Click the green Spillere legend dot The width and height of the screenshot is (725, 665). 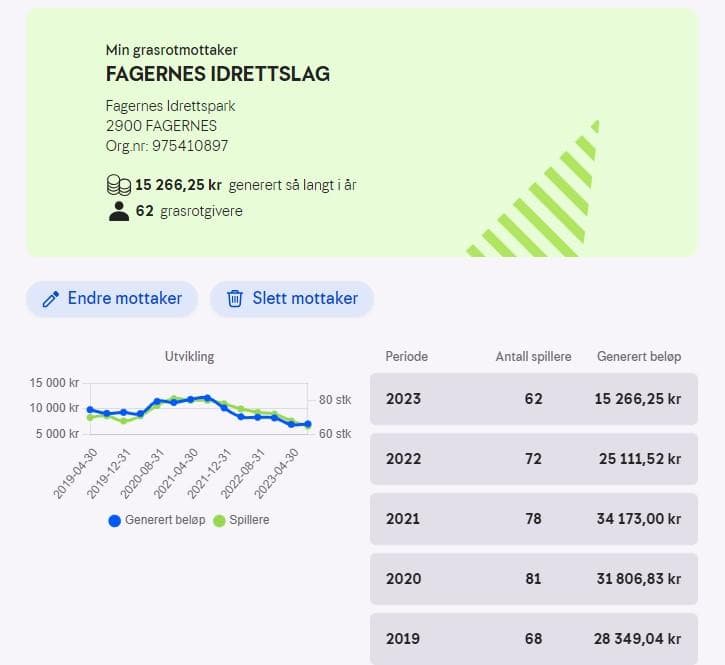pos(219,520)
